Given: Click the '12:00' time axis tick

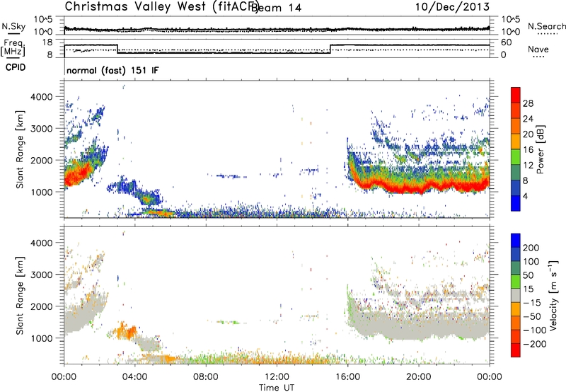Looking at the screenshot, I should [x=277, y=377].
